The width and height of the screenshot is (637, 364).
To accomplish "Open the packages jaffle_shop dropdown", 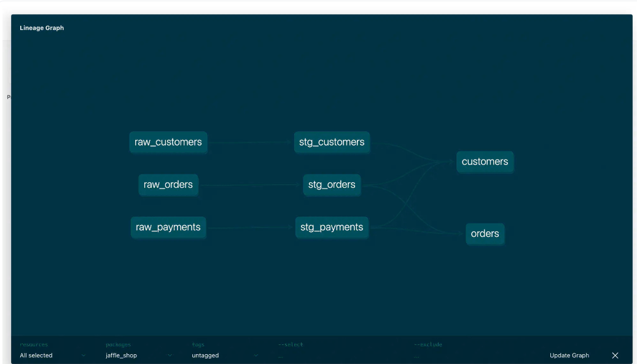I will point(122,355).
